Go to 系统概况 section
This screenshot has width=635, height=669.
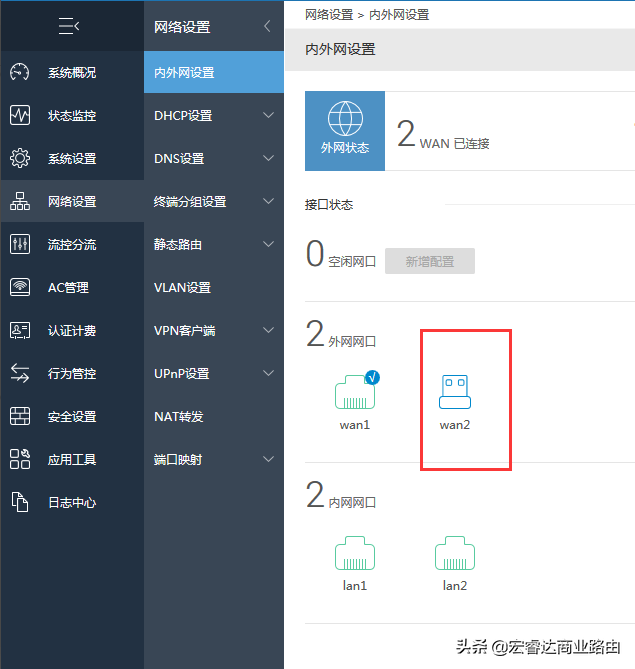tap(72, 73)
